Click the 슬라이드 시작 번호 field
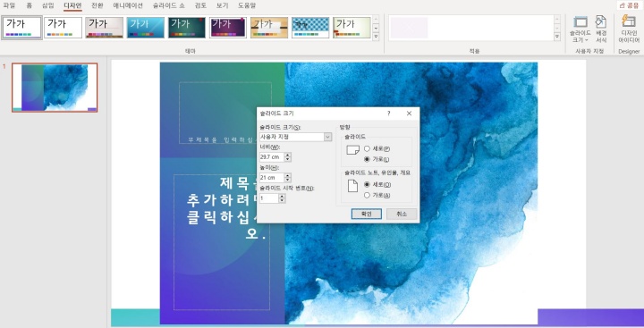 [x=268, y=198]
